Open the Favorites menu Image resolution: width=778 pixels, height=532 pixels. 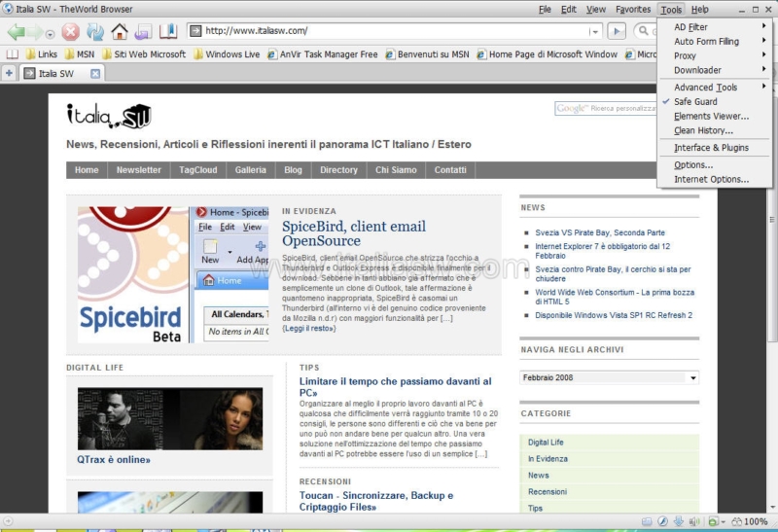633,9
